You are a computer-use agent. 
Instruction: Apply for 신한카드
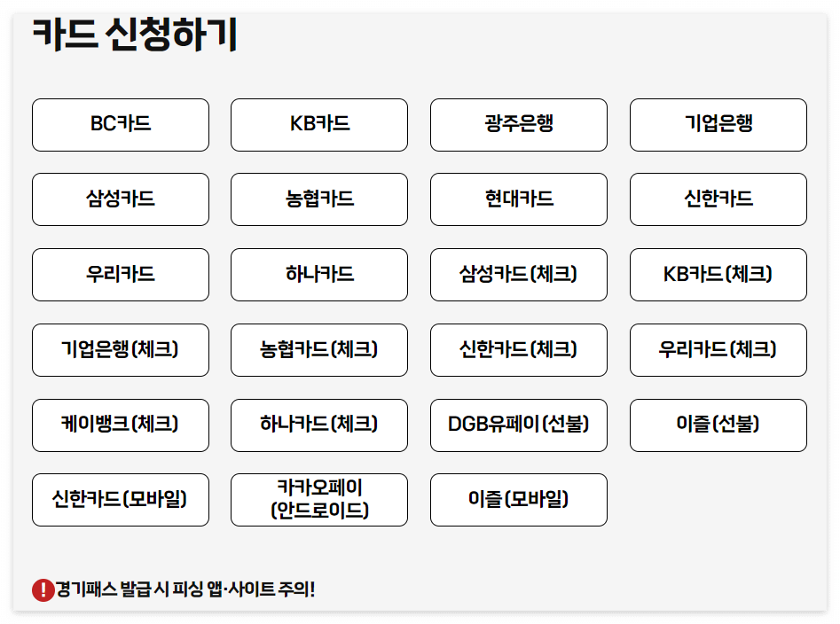pos(718,199)
